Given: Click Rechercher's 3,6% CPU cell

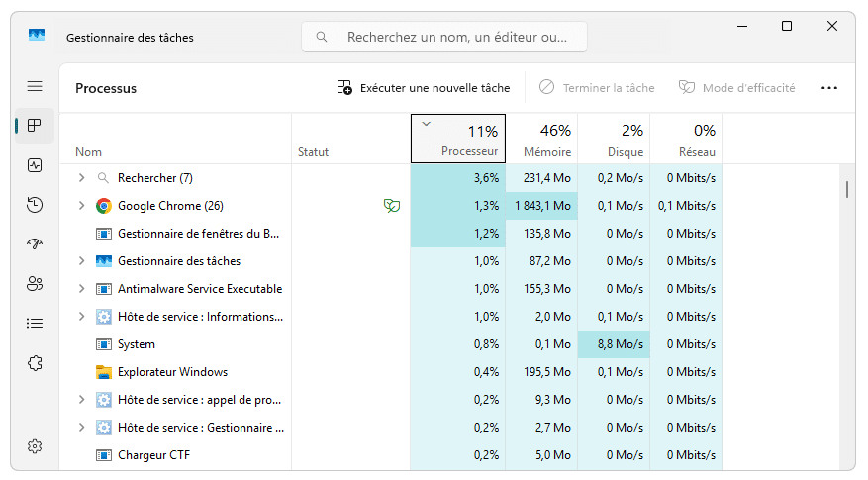Looking at the screenshot, I should 458,178.
